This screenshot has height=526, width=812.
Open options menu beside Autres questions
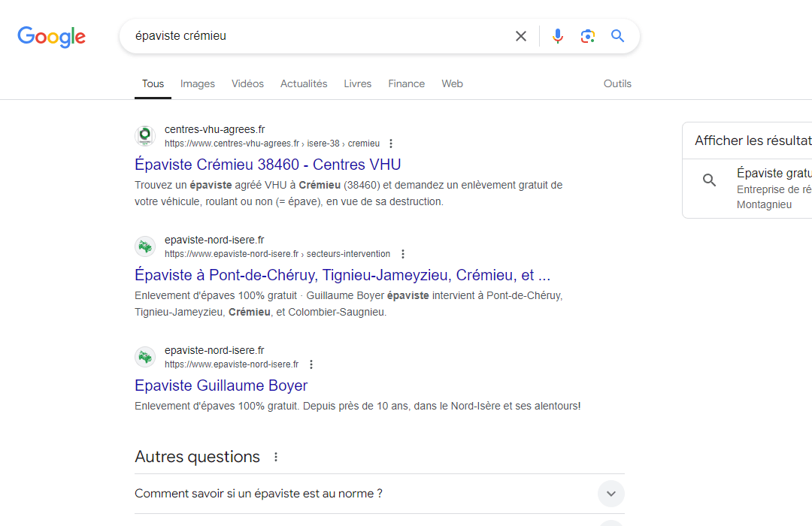click(276, 457)
